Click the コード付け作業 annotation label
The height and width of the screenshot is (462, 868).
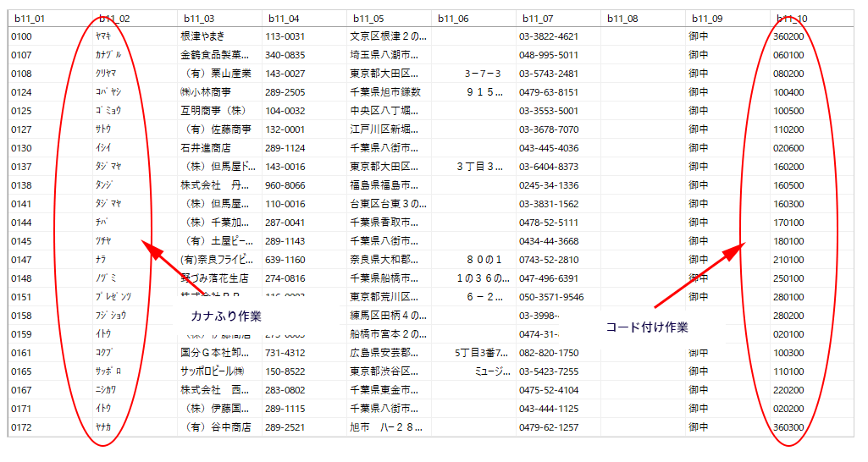(647, 327)
